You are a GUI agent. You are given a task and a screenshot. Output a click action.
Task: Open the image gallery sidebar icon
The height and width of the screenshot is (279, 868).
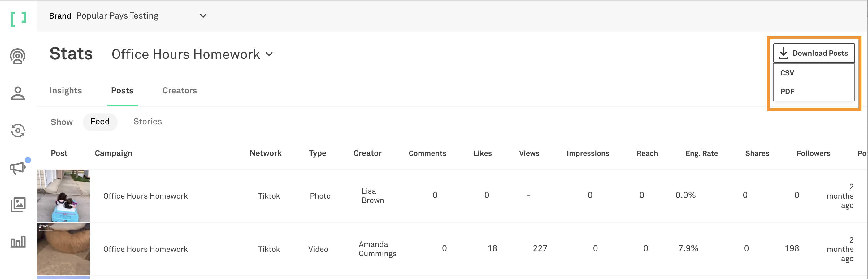[x=18, y=205]
